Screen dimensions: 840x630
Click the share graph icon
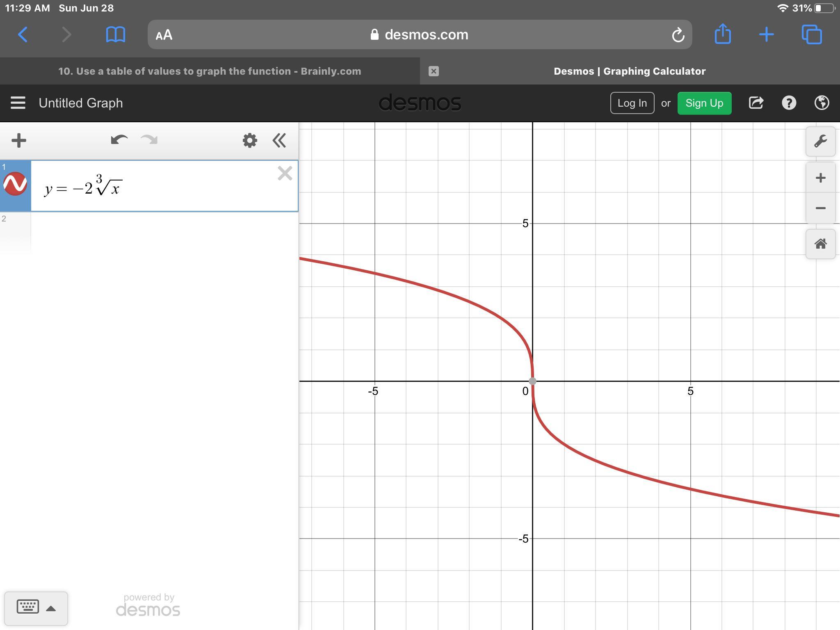pos(756,103)
